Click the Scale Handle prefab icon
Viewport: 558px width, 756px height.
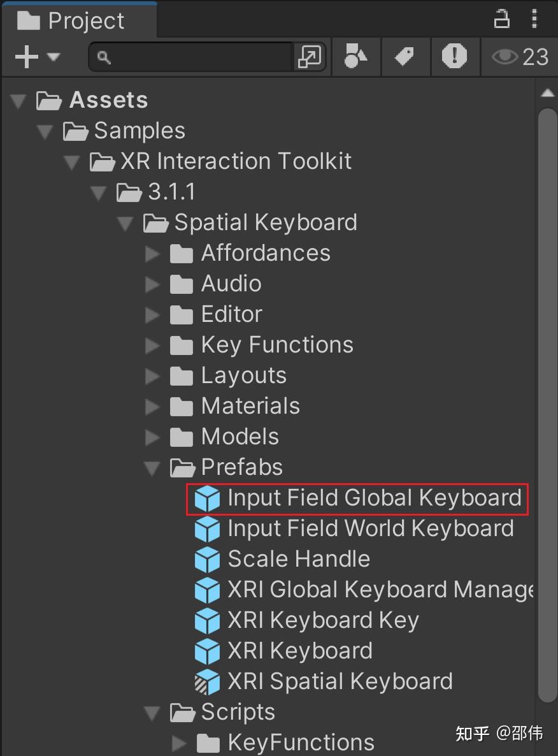(207, 559)
